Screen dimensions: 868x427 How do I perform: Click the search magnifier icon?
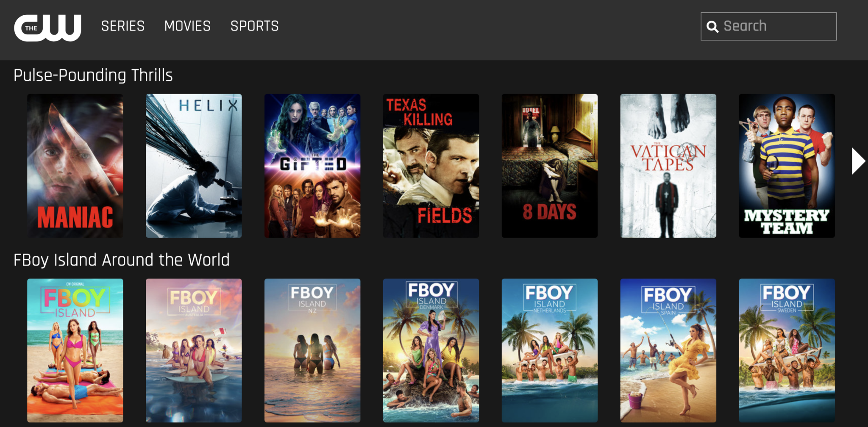click(x=712, y=27)
